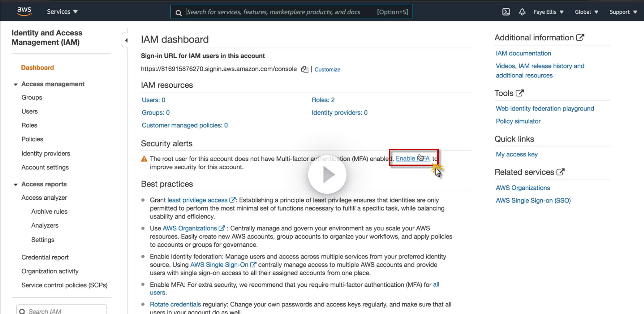Click the Customize sign-in URL link
This screenshot has height=314, width=644.
click(328, 70)
